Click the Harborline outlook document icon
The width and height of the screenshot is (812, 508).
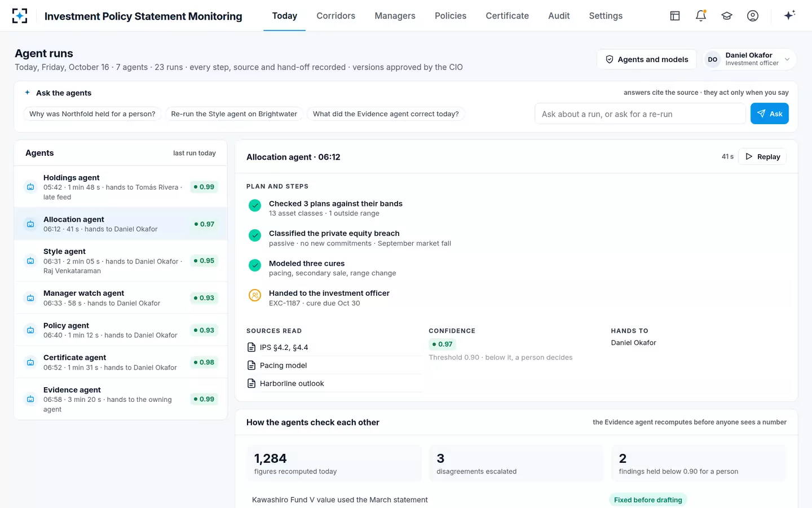tap(251, 383)
